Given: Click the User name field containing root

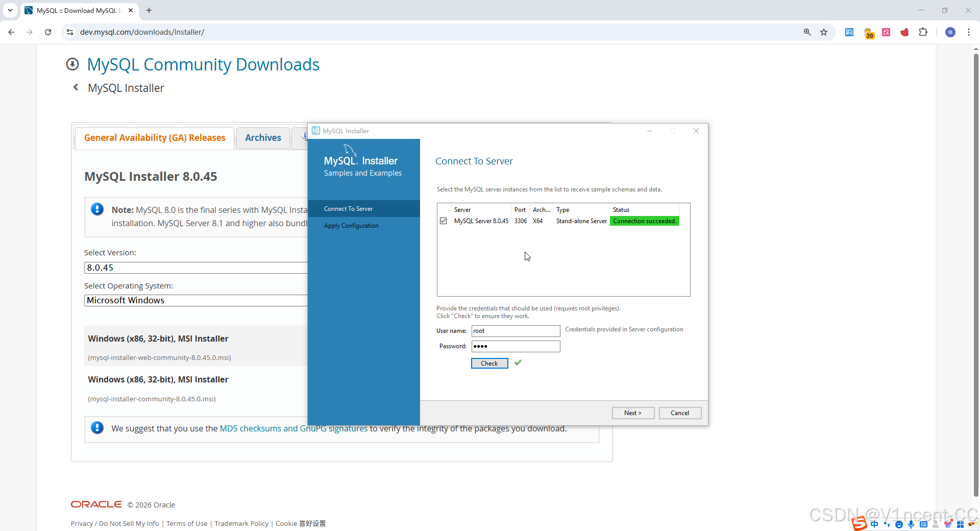Looking at the screenshot, I should click(x=516, y=331).
